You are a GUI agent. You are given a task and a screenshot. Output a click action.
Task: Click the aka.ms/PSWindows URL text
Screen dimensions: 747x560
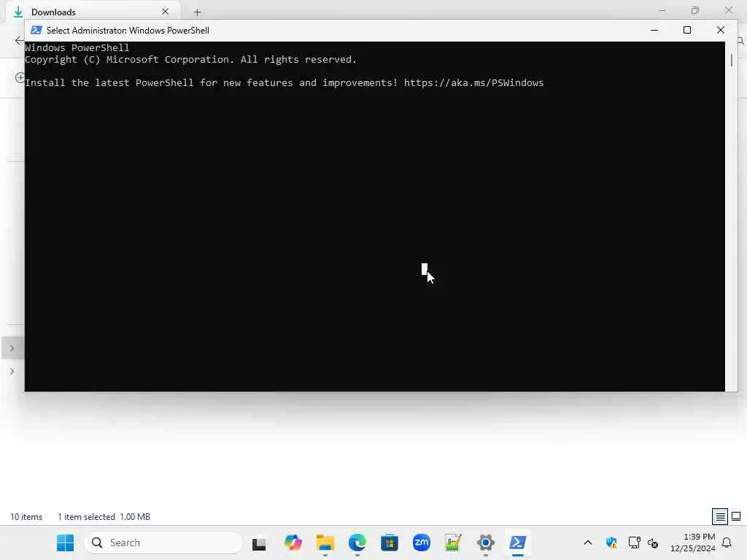point(473,83)
